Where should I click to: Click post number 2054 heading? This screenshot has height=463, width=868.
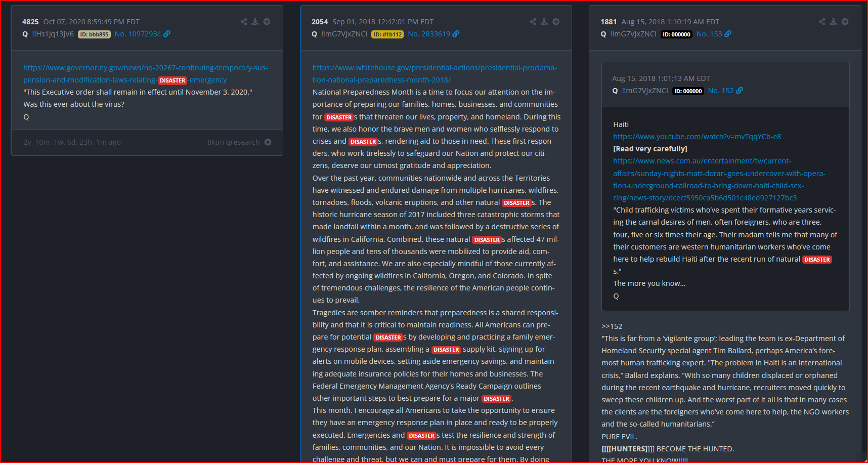[320, 22]
